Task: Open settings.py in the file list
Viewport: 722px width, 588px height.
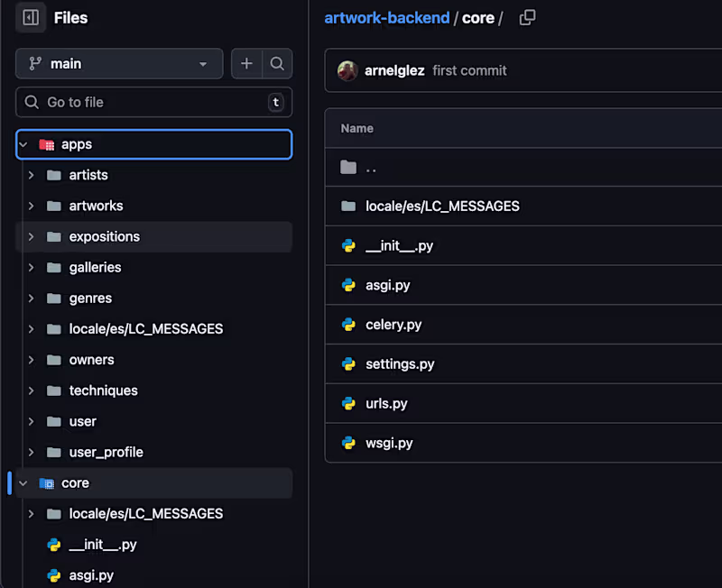Action: [400, 364]
